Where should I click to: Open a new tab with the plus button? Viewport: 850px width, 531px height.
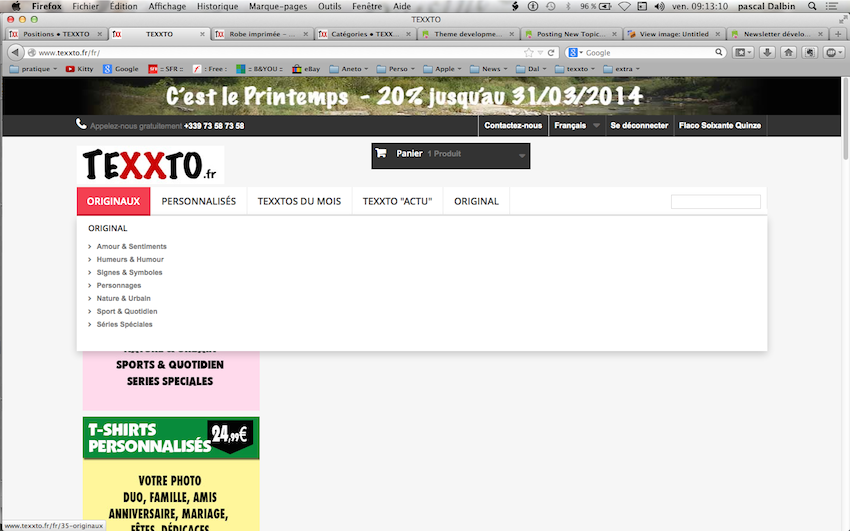[x=838, y=34]
